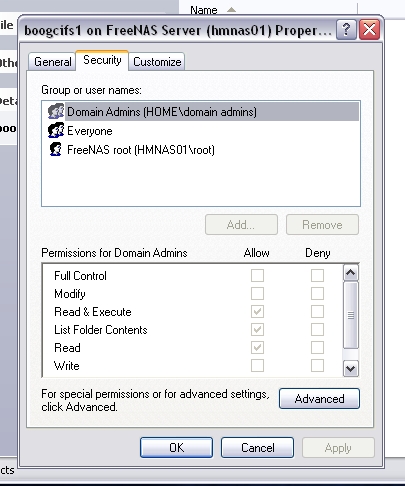Click the Cancel button
The image size is (405, 486).
pos(257,448)
